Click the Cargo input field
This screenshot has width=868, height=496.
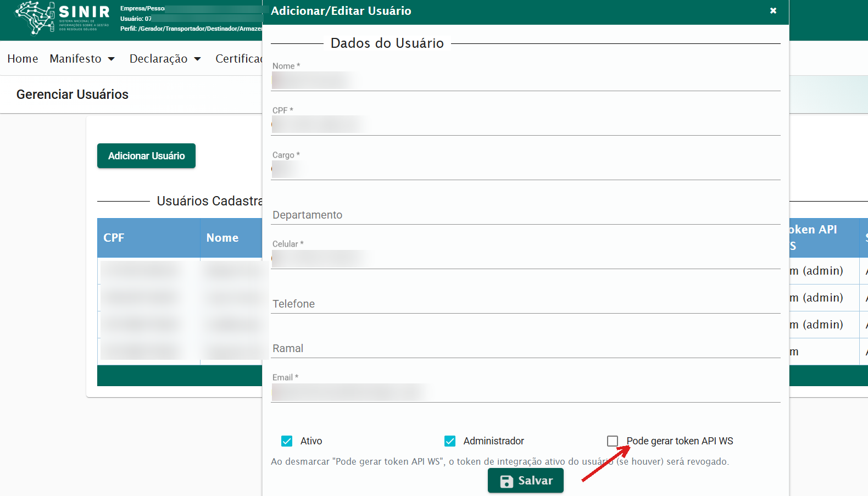pos(526,170)
